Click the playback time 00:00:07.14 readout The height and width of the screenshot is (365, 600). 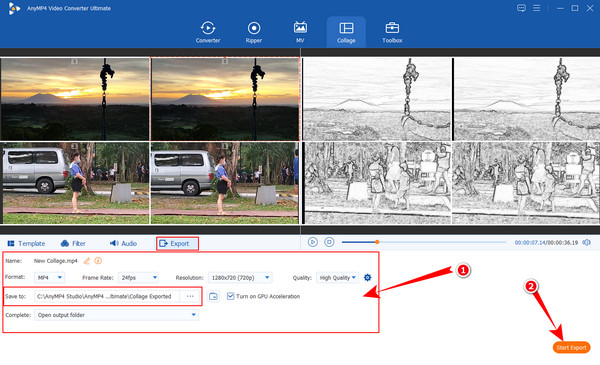coord(530,243)
